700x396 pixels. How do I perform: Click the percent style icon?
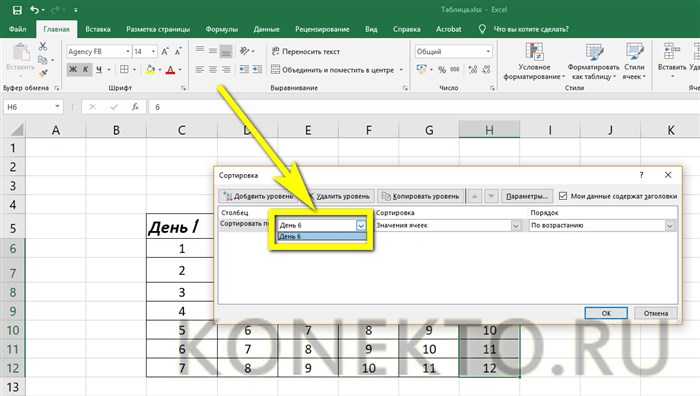point(442,69)
